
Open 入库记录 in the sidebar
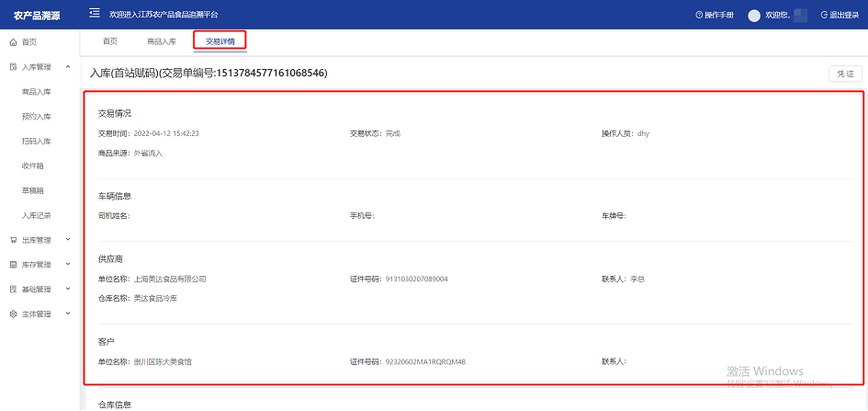pos(37,215)
